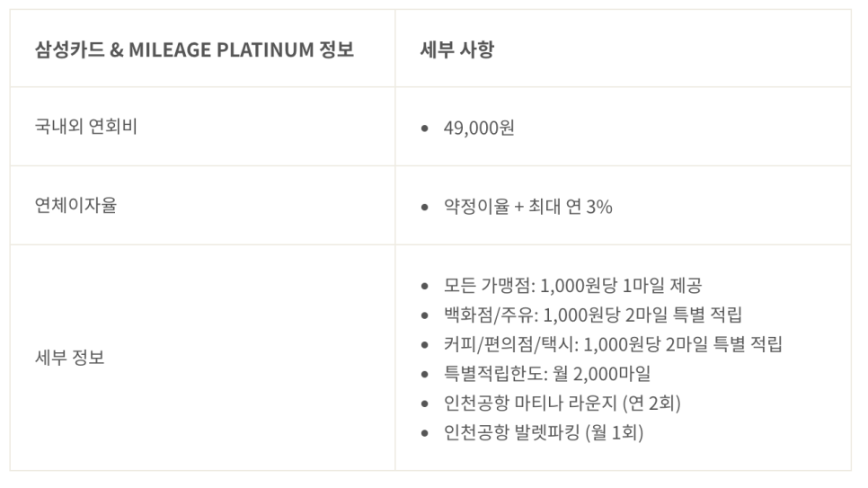Select the '연체이자율' row label
The width and height of the screenshot is (868, 488).
click(75, 205)
